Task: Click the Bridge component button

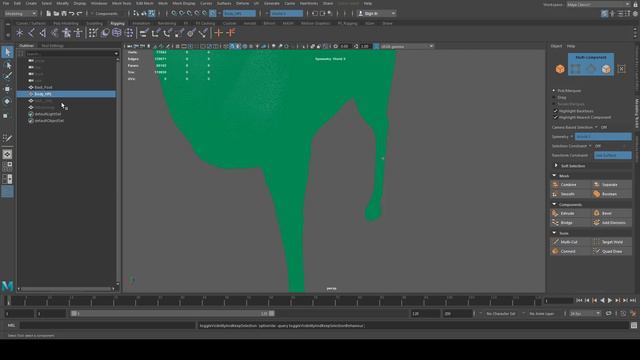Action: 570,223
